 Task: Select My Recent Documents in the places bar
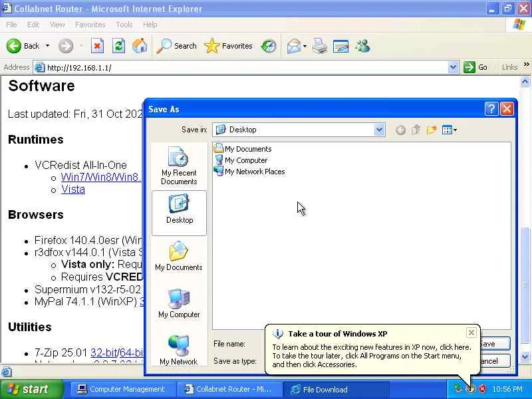tap(179, 166)
